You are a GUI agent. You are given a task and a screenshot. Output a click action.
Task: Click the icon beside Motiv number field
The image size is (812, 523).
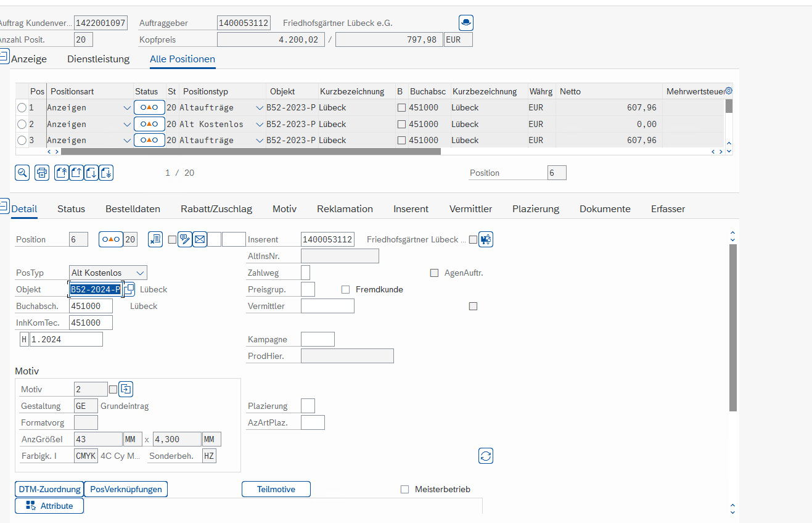(x=126, y=389)
